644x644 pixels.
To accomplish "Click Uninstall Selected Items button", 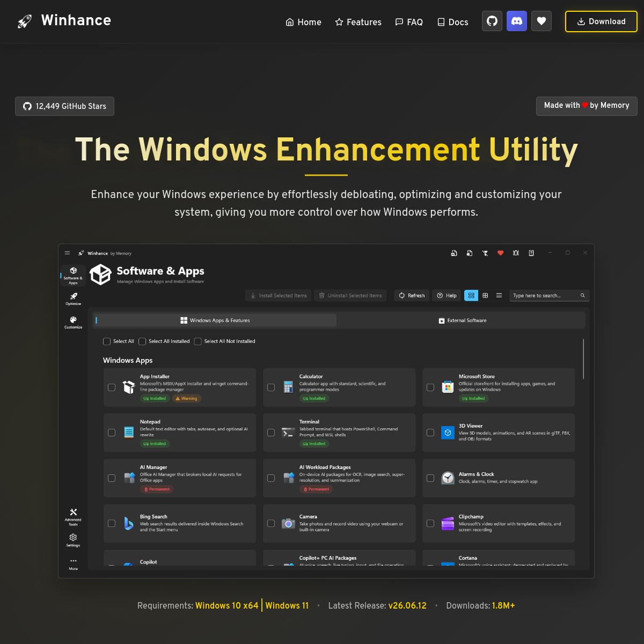I will 350,295.
